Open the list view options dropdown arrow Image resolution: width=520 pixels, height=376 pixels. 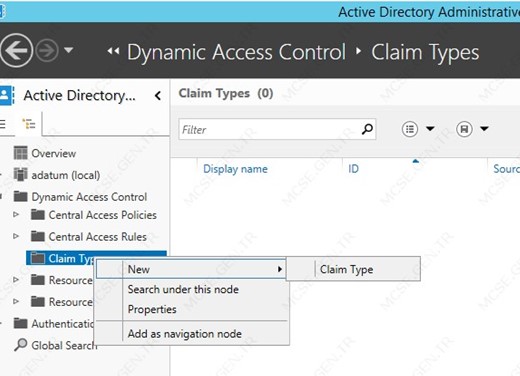[x=430, y=129]
